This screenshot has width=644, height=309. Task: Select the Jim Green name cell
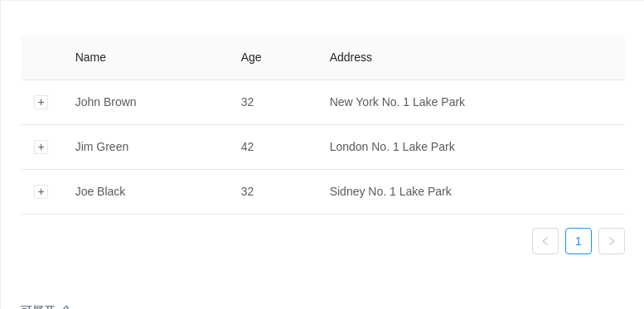pyautogui.click(x=102, y=147)
